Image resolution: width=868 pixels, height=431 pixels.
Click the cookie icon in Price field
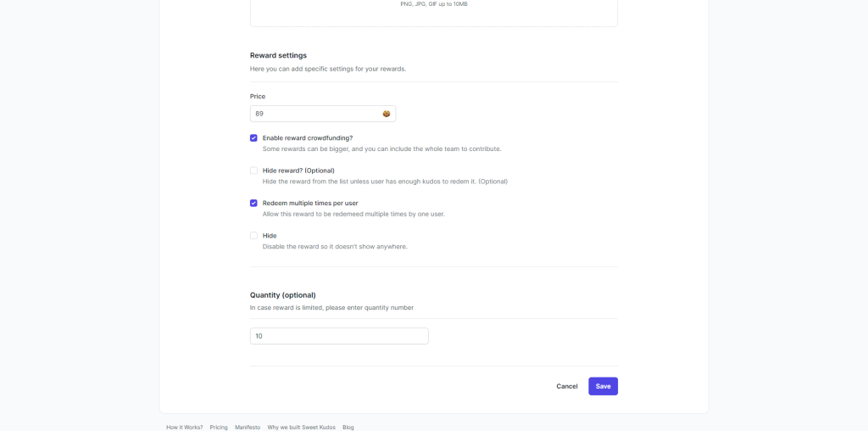(387, 114)
